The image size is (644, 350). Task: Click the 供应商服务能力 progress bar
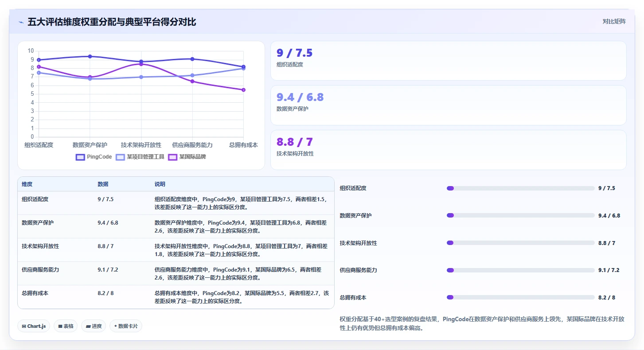[x=520, y=270]
